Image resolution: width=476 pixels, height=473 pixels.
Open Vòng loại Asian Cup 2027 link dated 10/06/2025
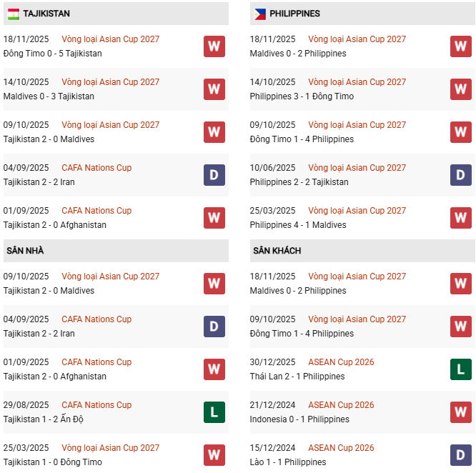click(x=357, y=168)
